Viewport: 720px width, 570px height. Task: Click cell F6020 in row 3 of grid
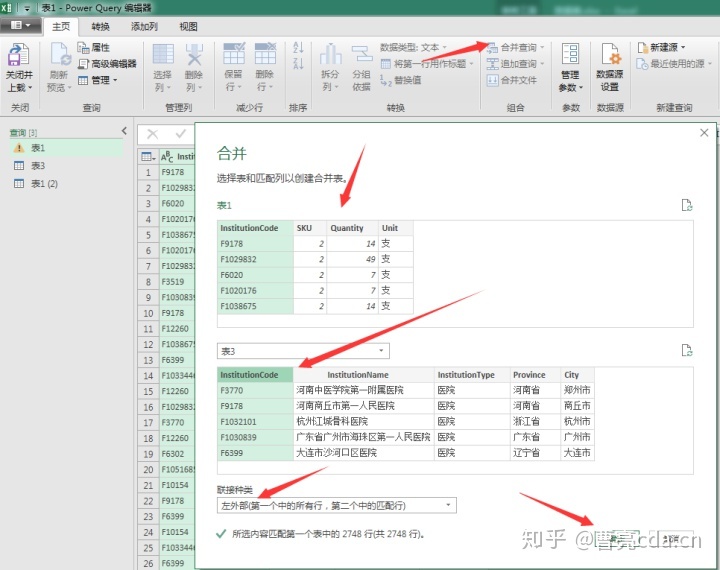[177, 203]
